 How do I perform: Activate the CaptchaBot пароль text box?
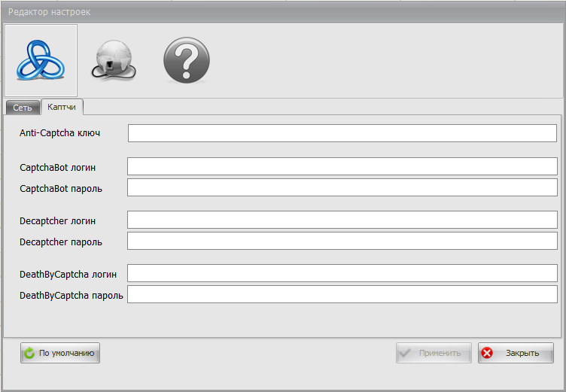342,187
